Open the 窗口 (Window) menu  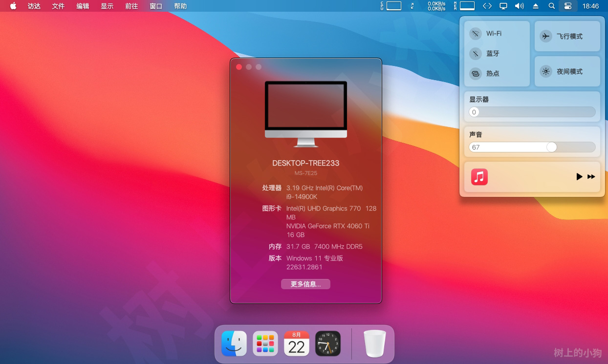click(x=155, y=6)
